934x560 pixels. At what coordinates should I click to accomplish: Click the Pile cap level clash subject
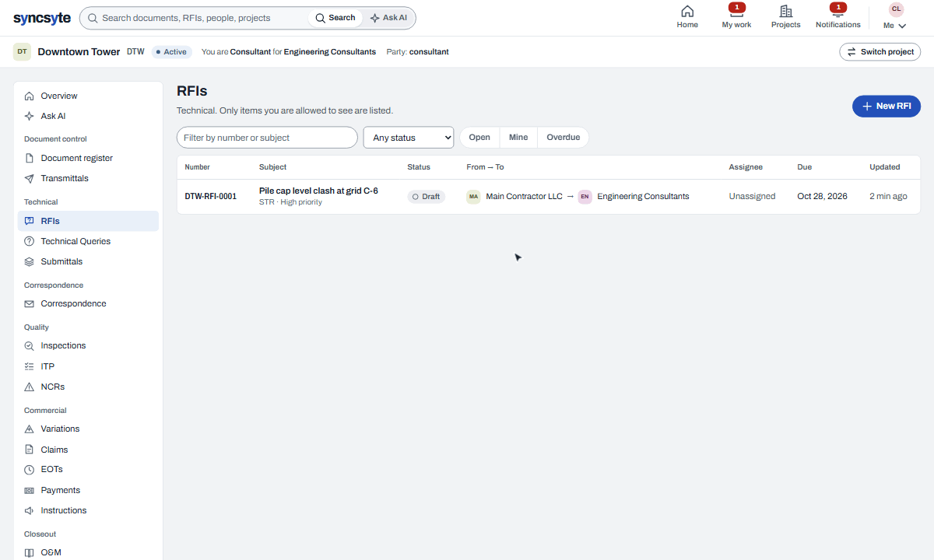pos(318,191)
